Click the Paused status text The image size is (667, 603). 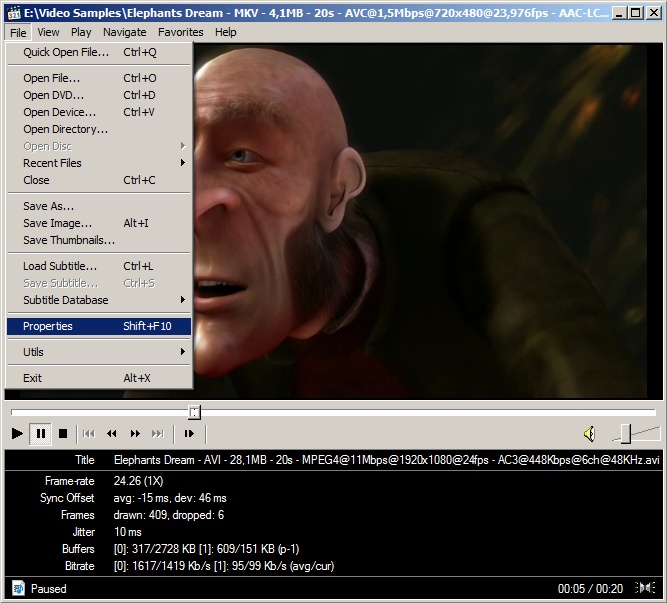tap(48, 589)
